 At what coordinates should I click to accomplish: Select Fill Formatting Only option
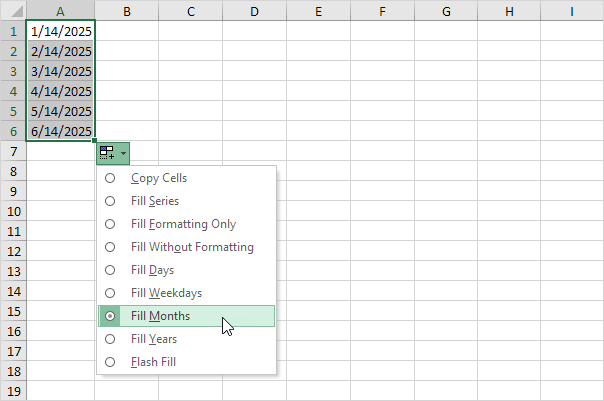click(183, 224)
